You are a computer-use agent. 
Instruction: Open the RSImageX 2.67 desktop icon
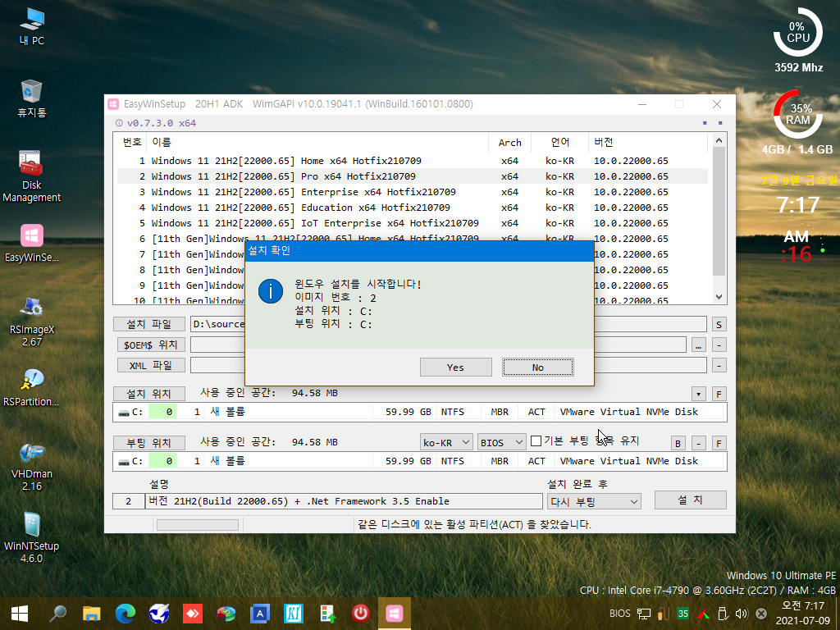click(32, 321)
